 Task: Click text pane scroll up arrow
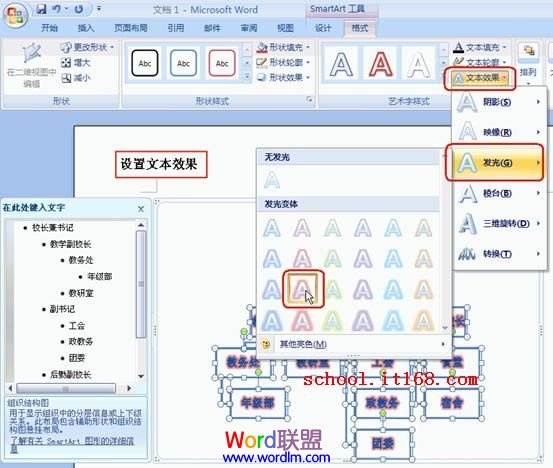[x=141, y=225]
